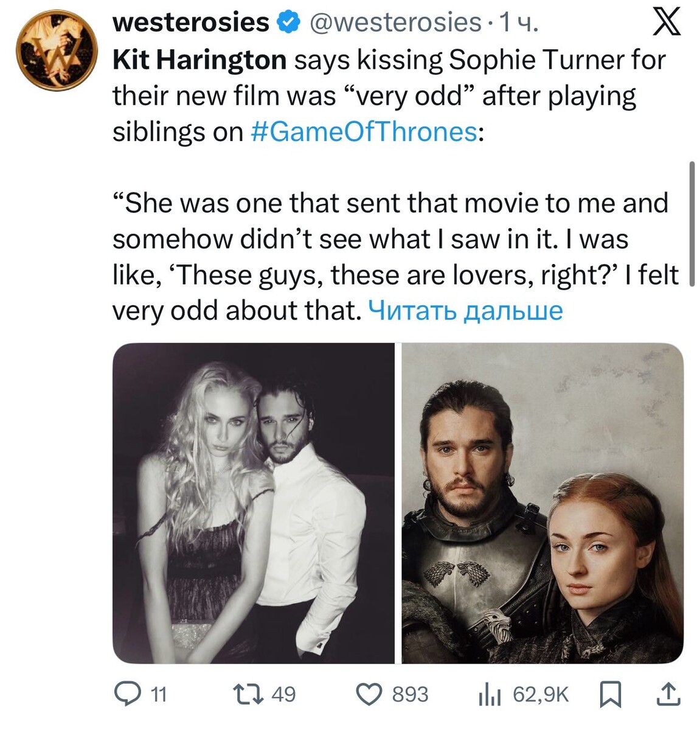Open the #GameOfThrones hashtag
Screen dimensions: 700x730
coord(364,131)
